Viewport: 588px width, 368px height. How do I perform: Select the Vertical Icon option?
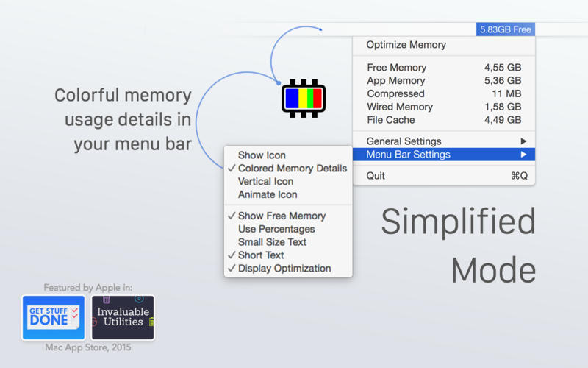tap(265, 182)
